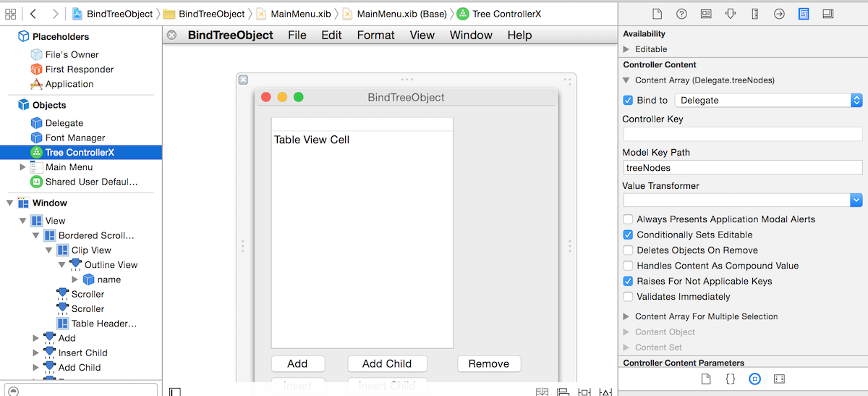The height and width of the screenshot is (396, 868).
Task: Show the Object library
Action: pos(754,379)
